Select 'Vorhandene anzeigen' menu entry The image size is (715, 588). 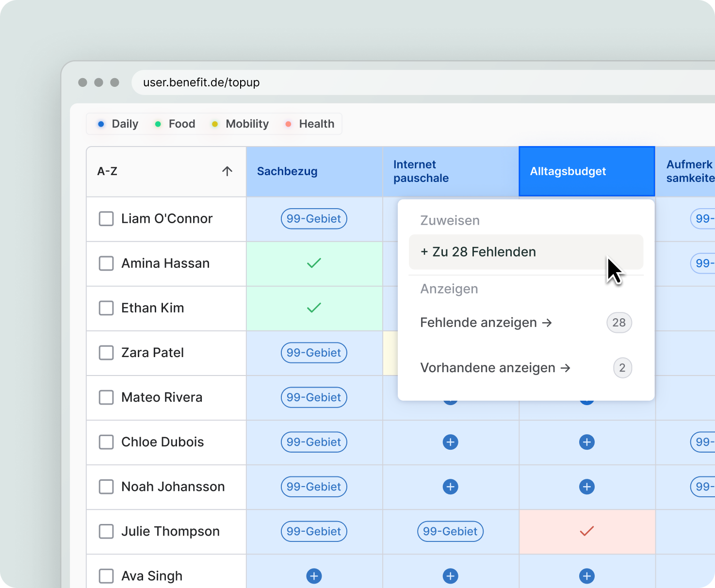click(526, 368)
